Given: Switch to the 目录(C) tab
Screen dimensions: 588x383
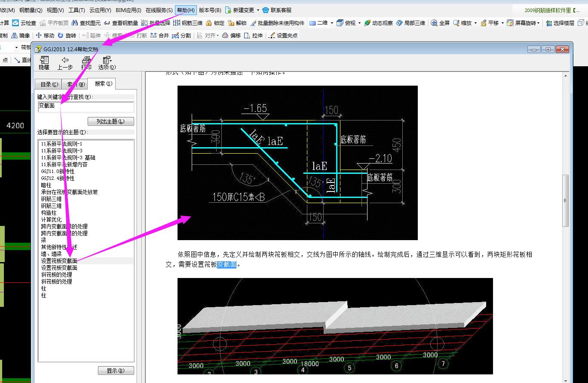Looking at the screenshot, I should (49, 84).
